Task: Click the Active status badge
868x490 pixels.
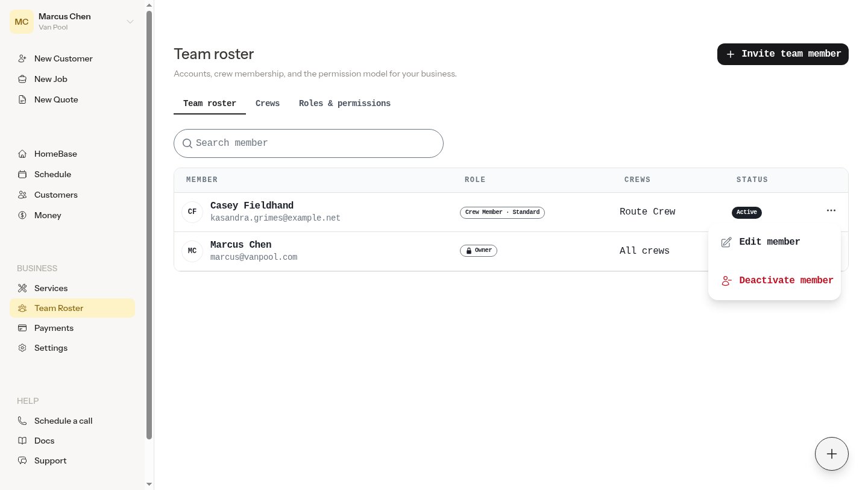Action: pos(747,212)
